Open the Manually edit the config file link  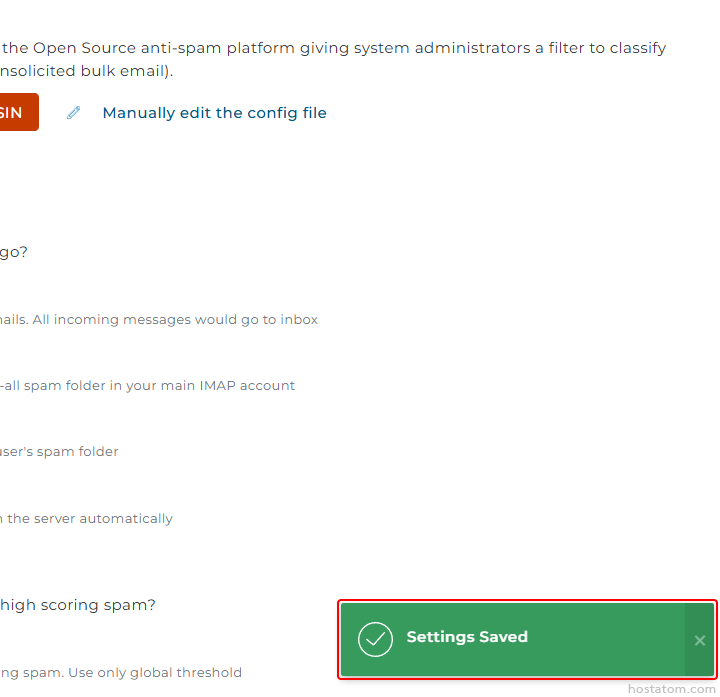click(214, 113)
